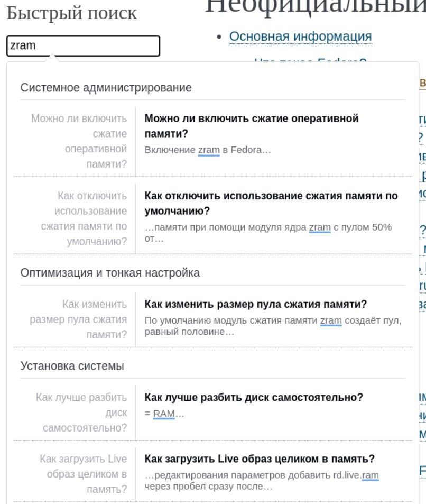Open result Как отключить использование сжатия памяти по умолчанию?

271,204
